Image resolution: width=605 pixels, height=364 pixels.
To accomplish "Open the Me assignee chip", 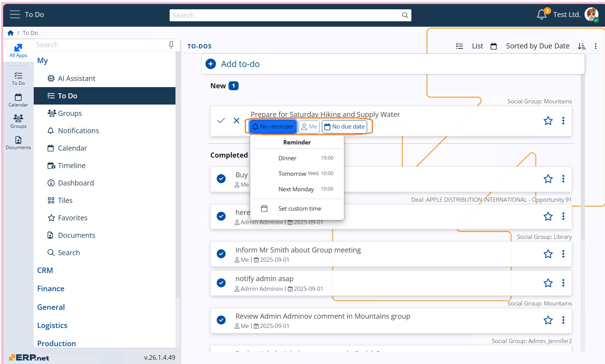I will (309, 127).
